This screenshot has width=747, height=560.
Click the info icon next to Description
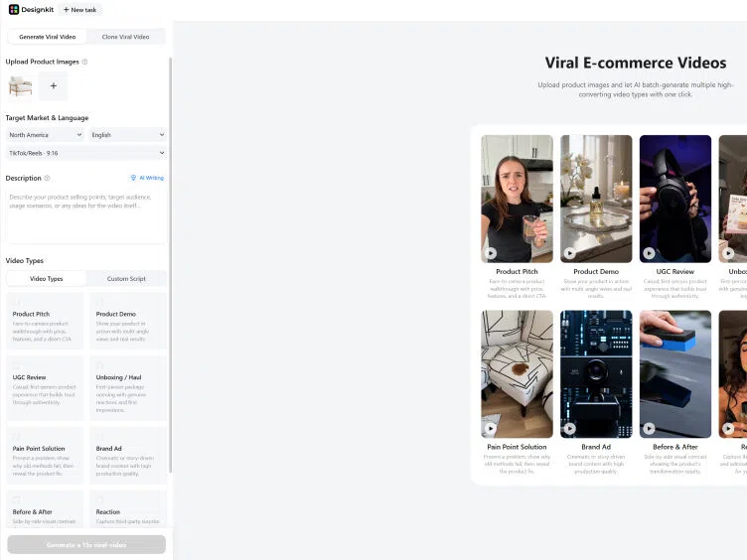pos(47,178)
